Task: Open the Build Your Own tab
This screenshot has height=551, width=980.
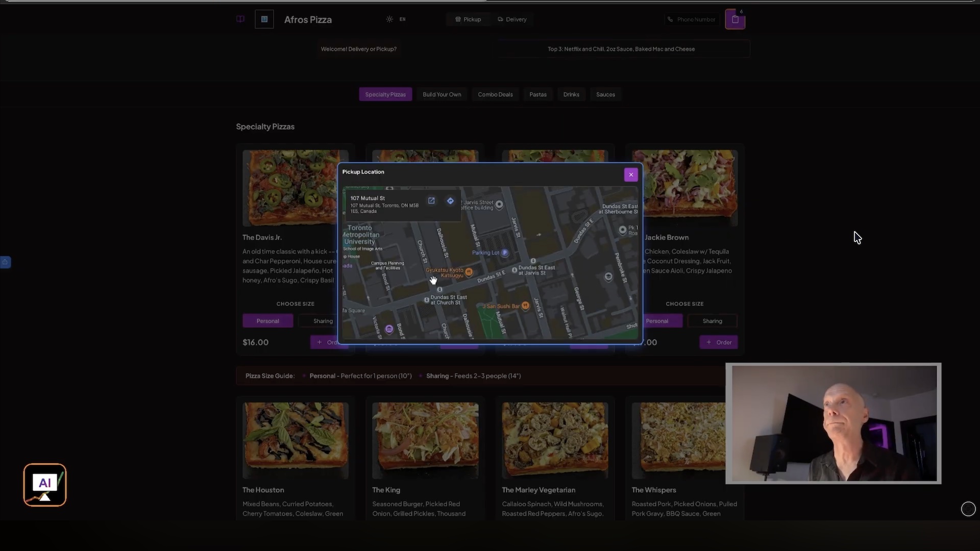Action: [442, 94]
